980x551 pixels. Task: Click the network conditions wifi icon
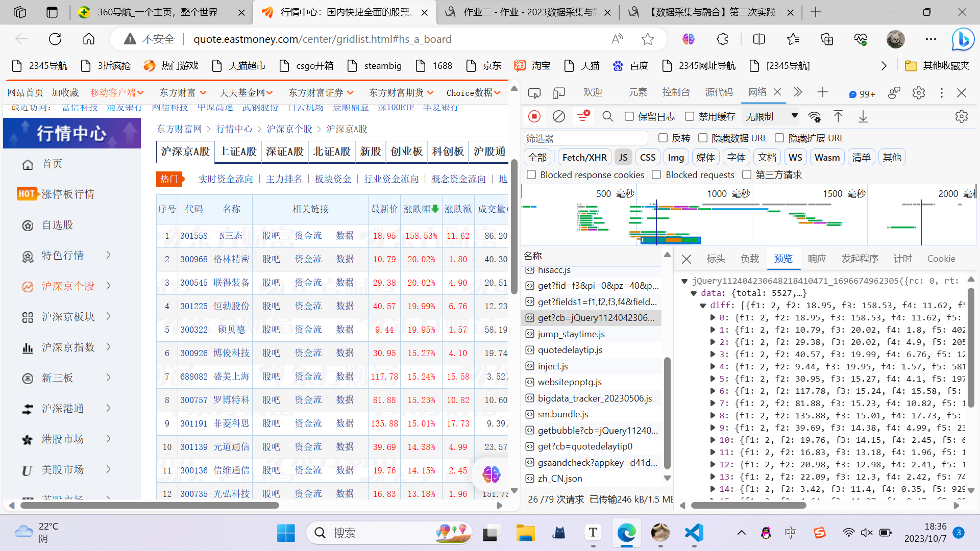click(814, 117)
